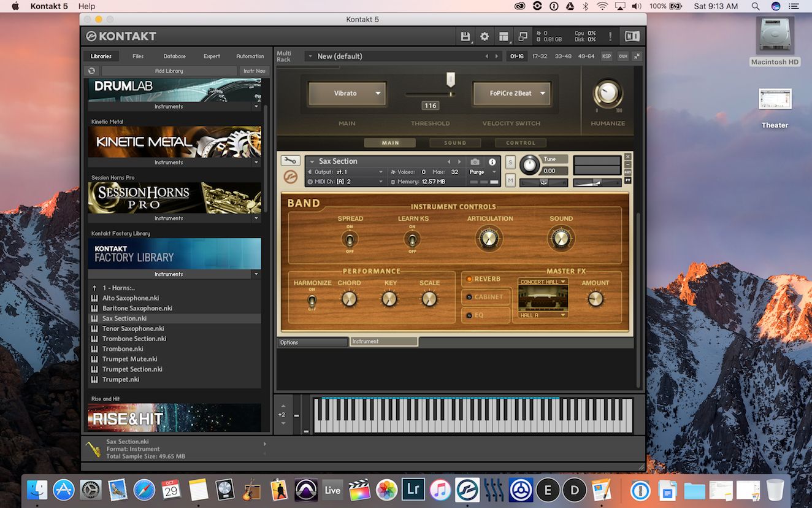Open Lightroom from the Dock
Screen dimensions: 812x508
point(413,490)
